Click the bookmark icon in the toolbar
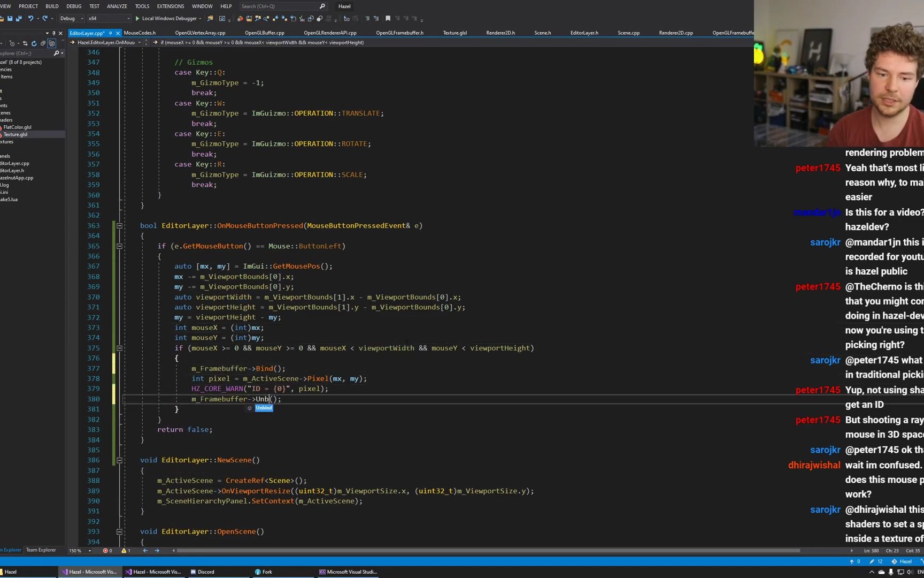 (x=388, y=19)
